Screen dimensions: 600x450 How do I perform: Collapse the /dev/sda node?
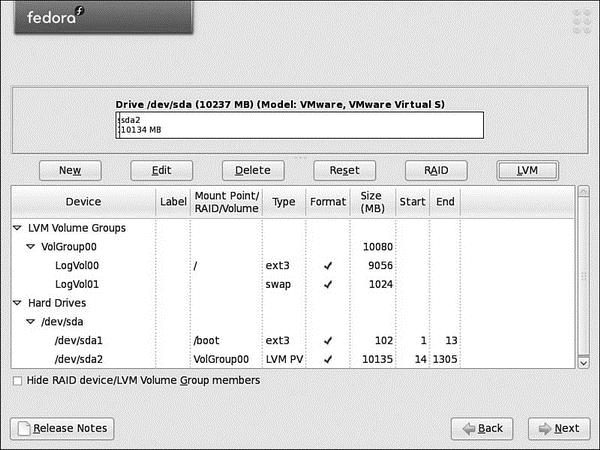(30, 321)
